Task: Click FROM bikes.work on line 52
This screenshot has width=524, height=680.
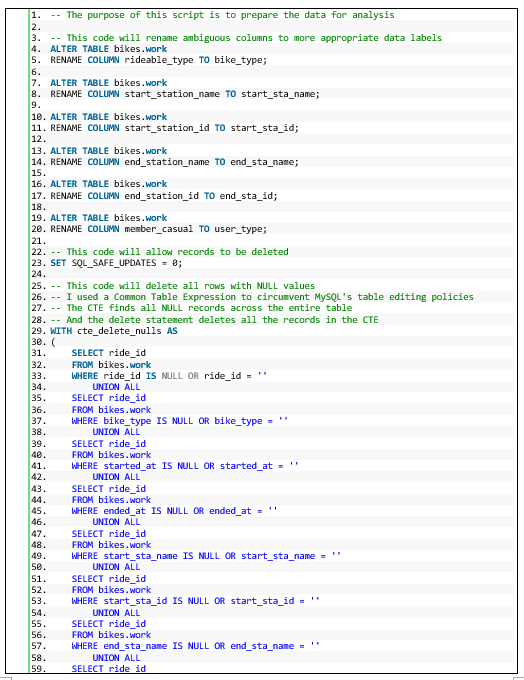Action: coord(111,590)
